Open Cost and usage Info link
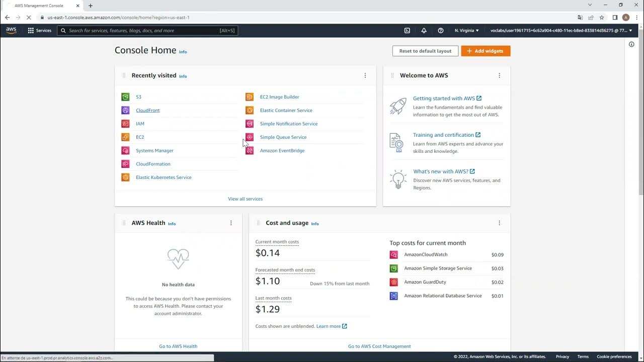The width and height of the screenshot is (644, 362). 315,224
